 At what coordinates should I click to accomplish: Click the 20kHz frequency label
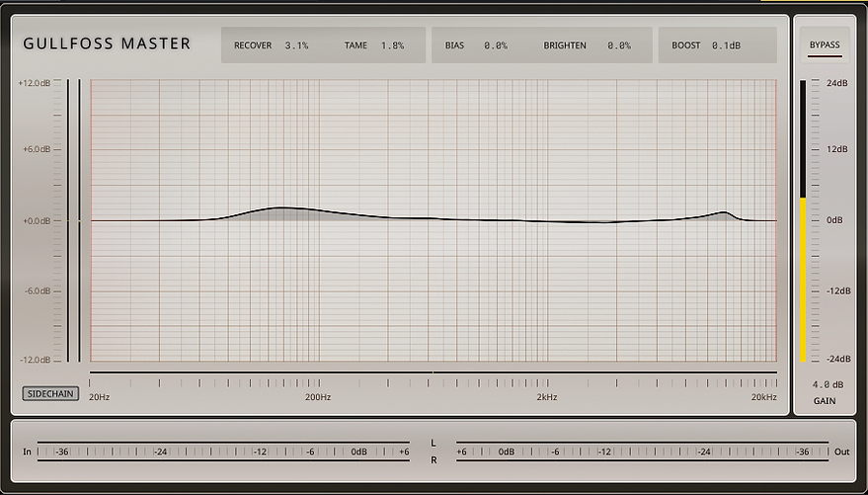point(764,397)
